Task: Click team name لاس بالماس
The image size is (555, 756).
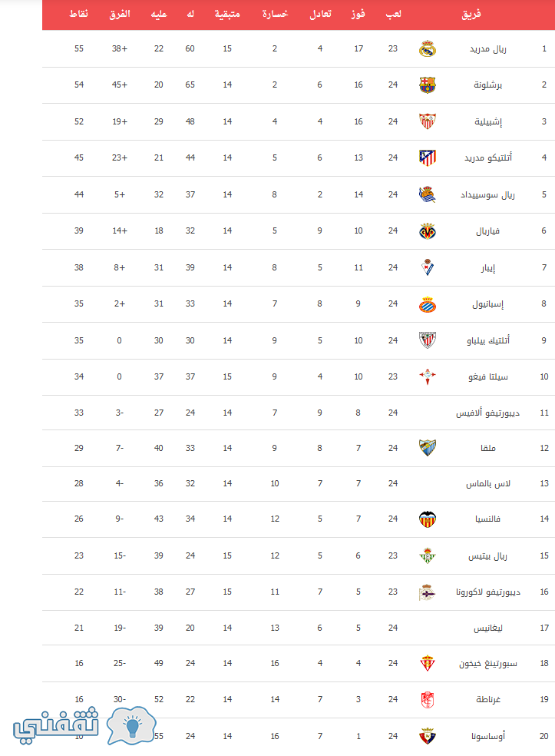Action: coord(488,483)
